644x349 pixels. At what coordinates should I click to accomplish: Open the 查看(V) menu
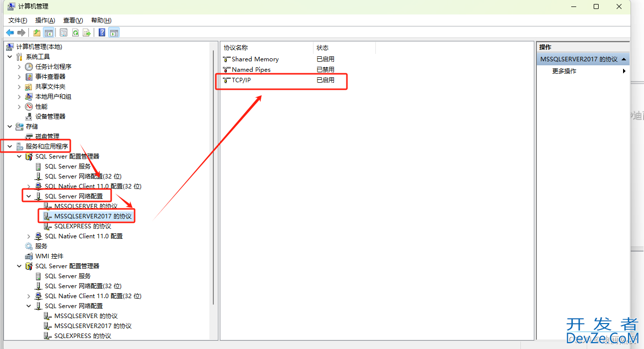tap(73, 20)
